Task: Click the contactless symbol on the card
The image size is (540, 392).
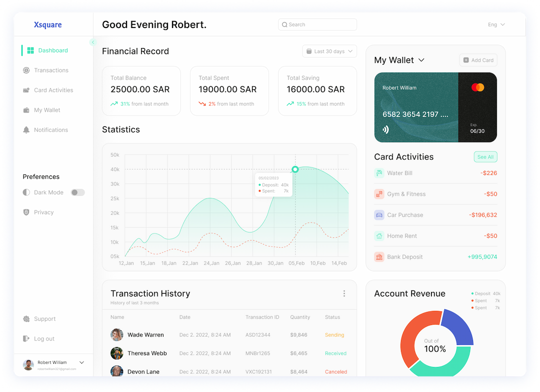Action: click(x=385, y=129)
